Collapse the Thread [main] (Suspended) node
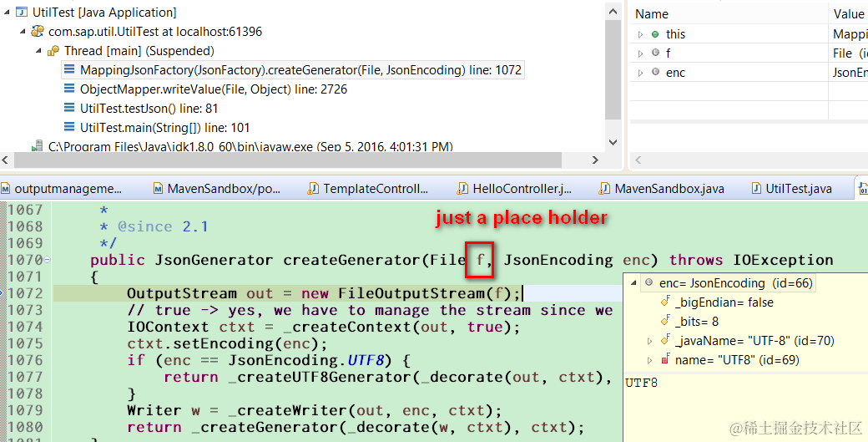This screenshot has height=442, width=868. coord(38,51)
